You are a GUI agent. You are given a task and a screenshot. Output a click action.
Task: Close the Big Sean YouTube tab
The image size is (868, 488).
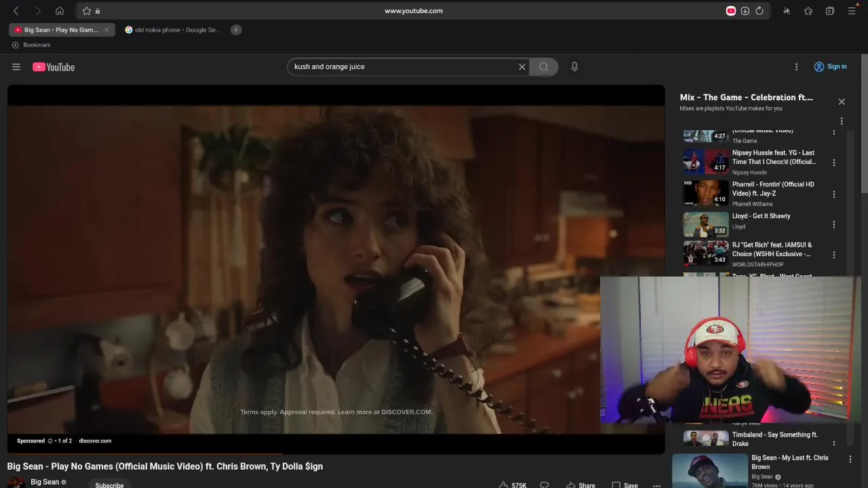tap(106, 30)
